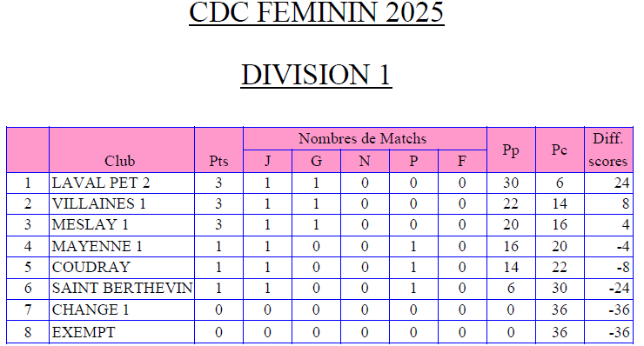Viewport: 644px width, 346px height.
Task: Click the EXEMPT club cell
Action: [x=122, y=331]
